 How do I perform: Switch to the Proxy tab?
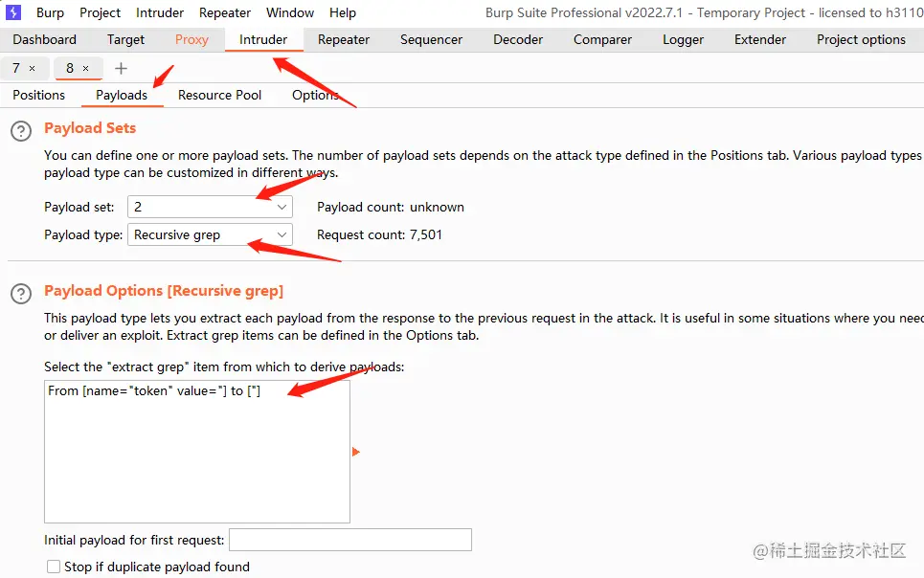pyautogui.click(x=192, y=39)
